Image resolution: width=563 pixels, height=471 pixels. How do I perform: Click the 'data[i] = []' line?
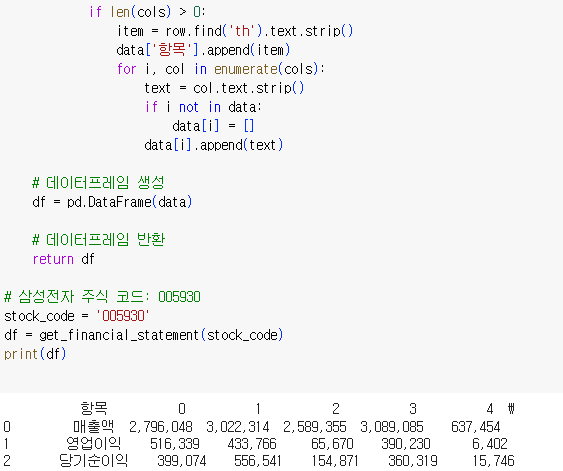pos(213,126)
